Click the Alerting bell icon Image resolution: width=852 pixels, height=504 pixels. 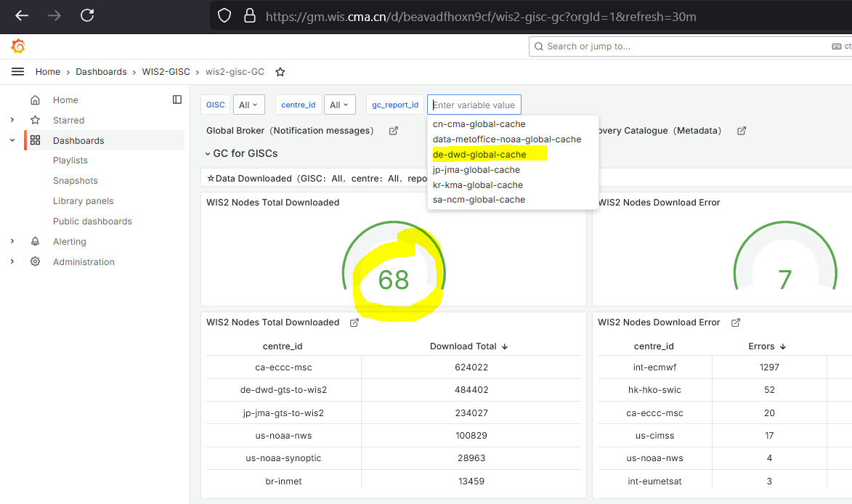[x=36, y=241]
